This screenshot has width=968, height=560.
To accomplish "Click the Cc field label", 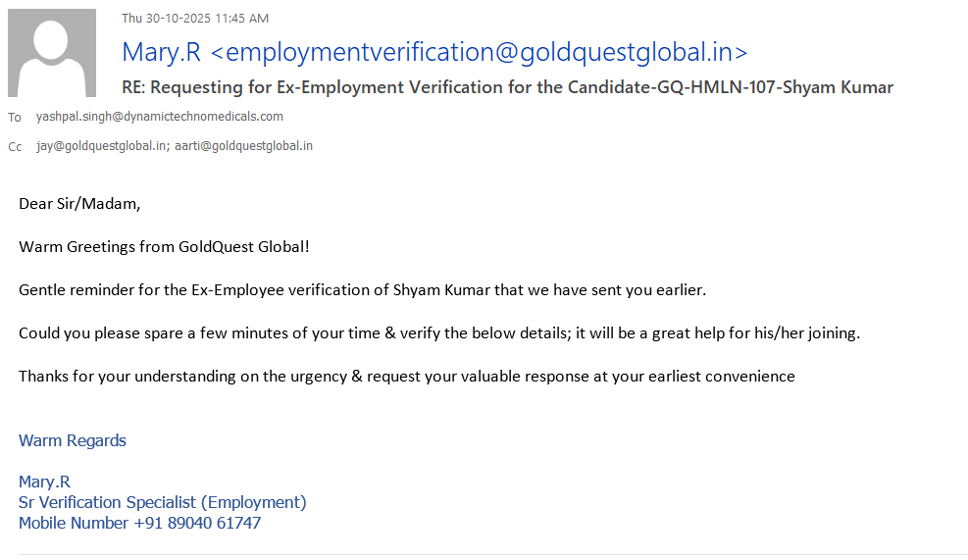I will [15, 146].
